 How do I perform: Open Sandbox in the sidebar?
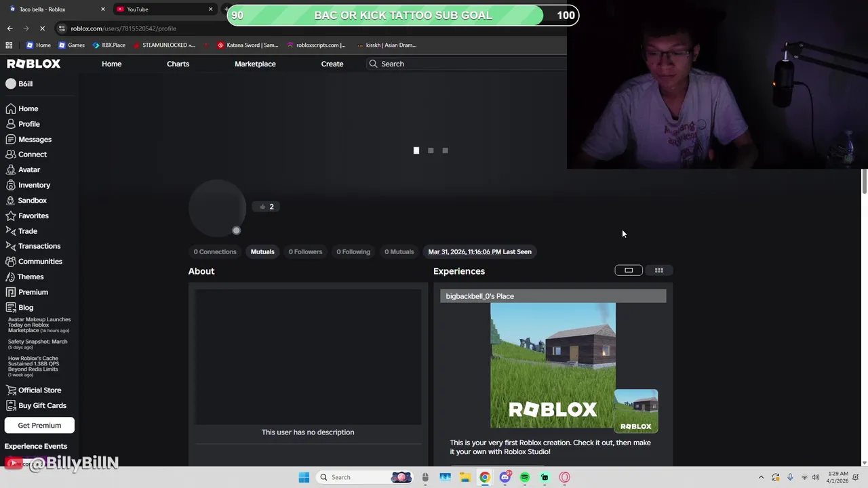coord(26,201)
